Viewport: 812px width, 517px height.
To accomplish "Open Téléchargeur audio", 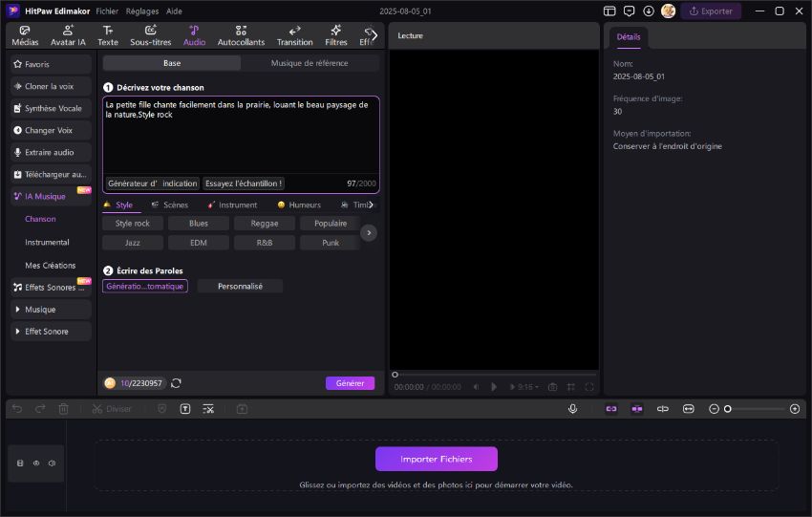I will (x=51, y=175).
